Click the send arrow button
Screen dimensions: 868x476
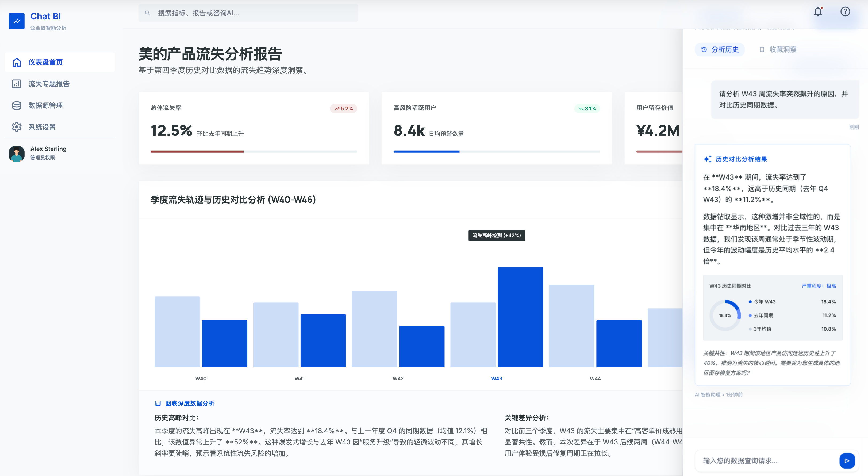click(x=847, y=461)
